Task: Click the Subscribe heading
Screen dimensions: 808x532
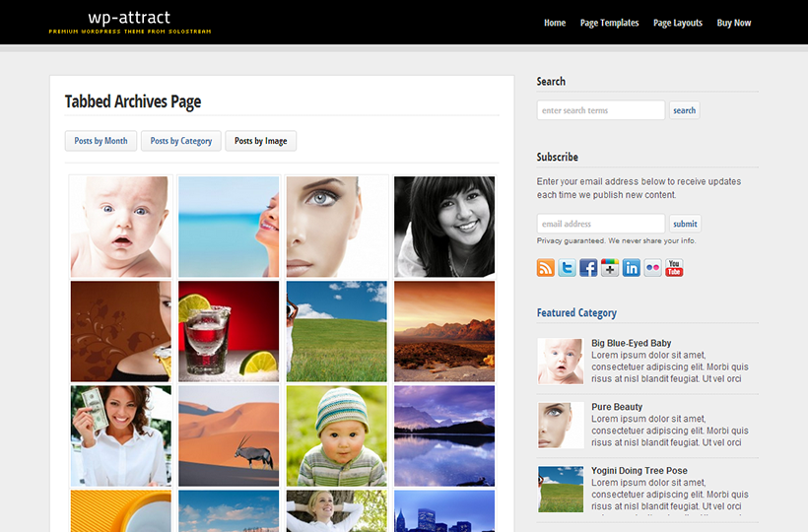Action: 557,157
